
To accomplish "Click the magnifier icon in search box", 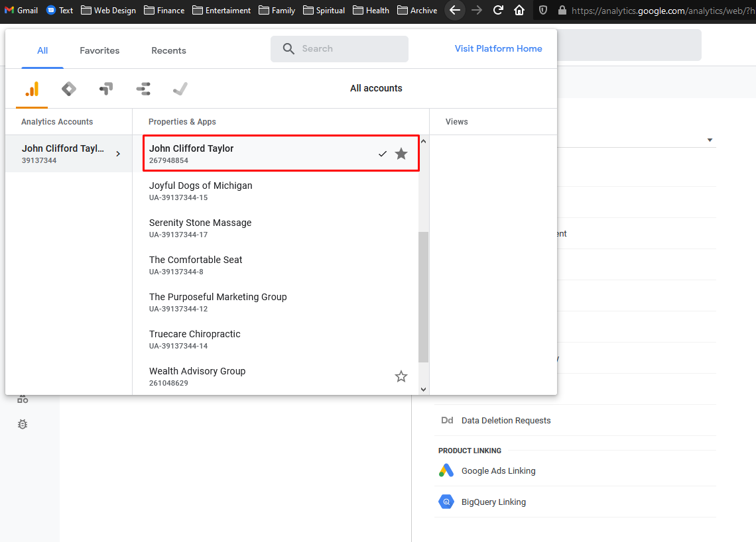I will 288,48.
